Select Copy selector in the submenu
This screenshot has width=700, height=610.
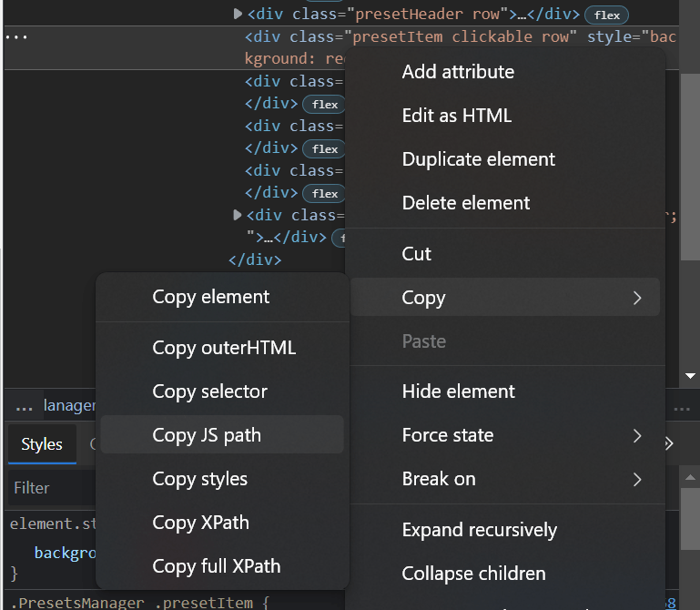pos(209,391)
